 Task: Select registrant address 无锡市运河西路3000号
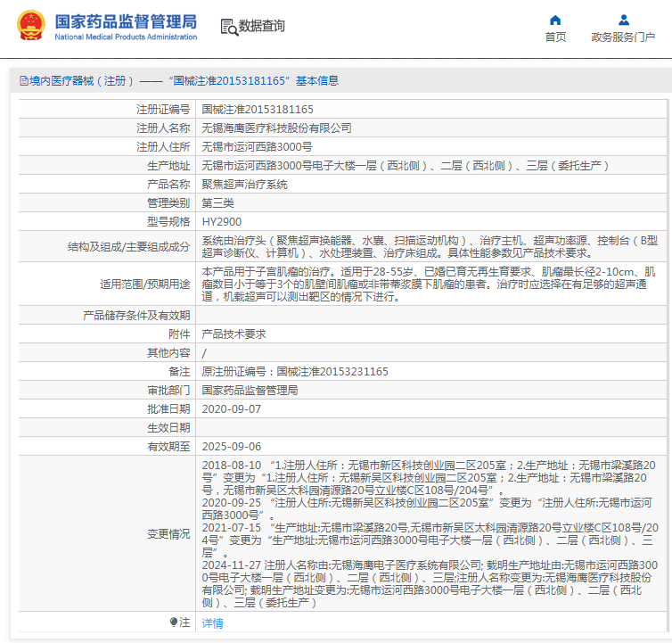(x=258, y=146)
